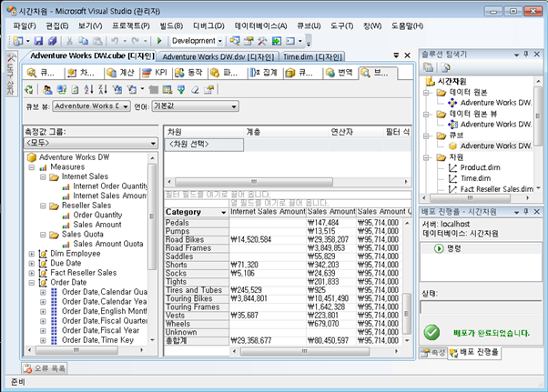548x392 pixels.
Task: Click the Touring Bikes category row
Action: 197,299
